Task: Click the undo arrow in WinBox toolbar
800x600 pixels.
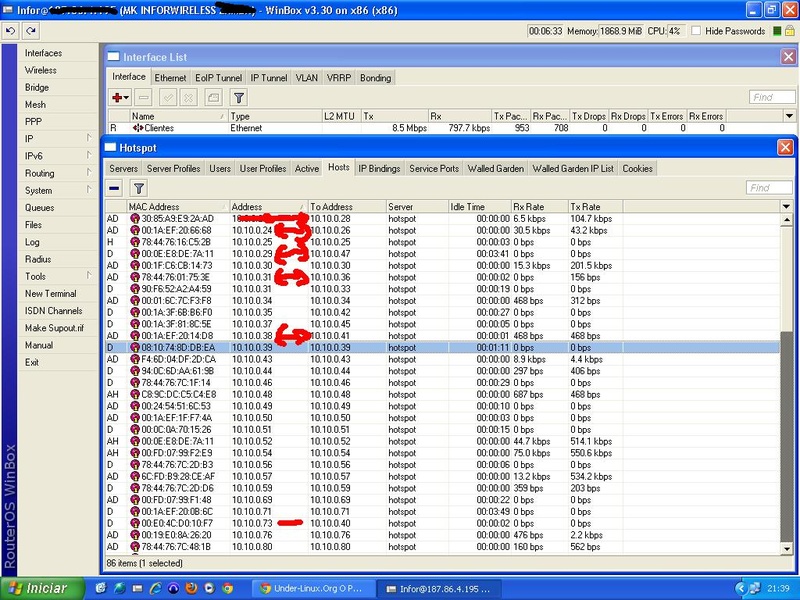Action: coord(10,31)
